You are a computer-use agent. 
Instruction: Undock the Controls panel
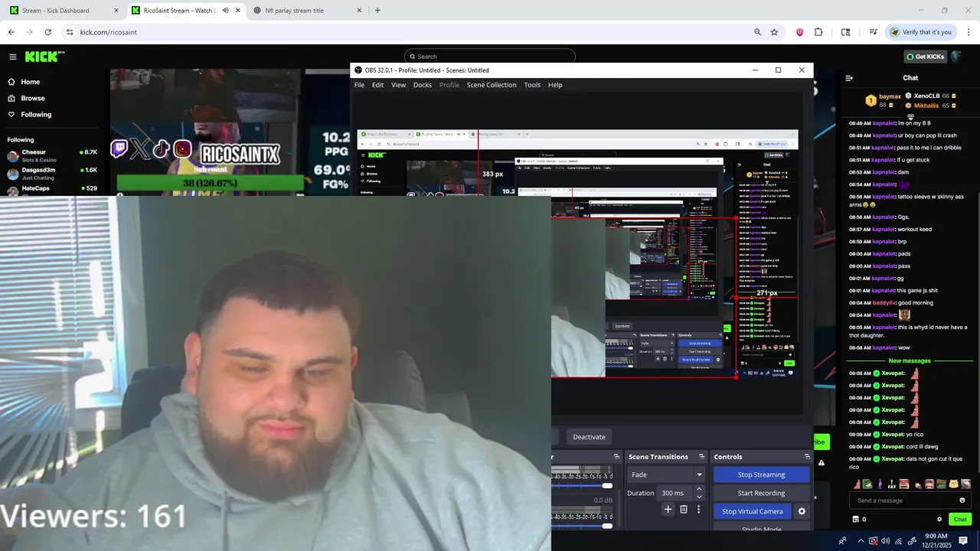click(807, 457)
